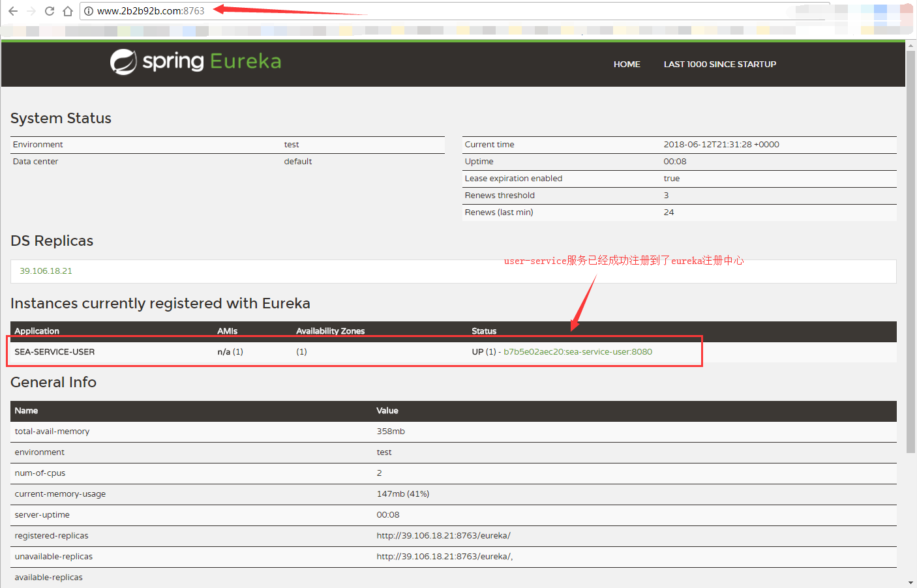Reload the page with the refresh icon
The image size is (917, 588).
click(x=50, y=11)
